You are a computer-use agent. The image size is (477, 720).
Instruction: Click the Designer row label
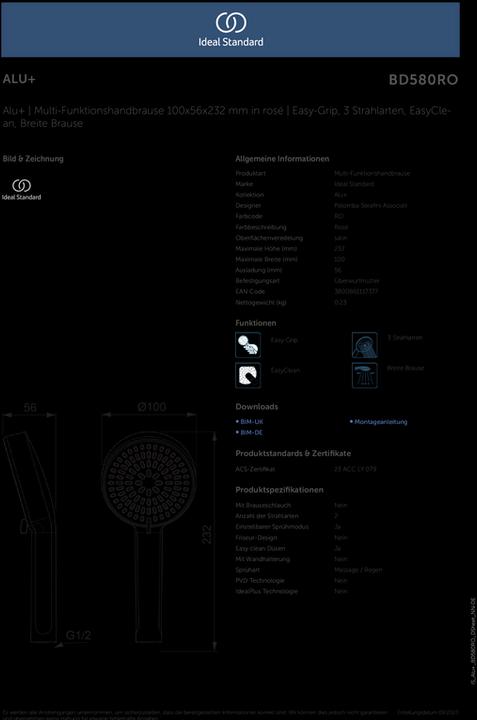coord(248,206)
